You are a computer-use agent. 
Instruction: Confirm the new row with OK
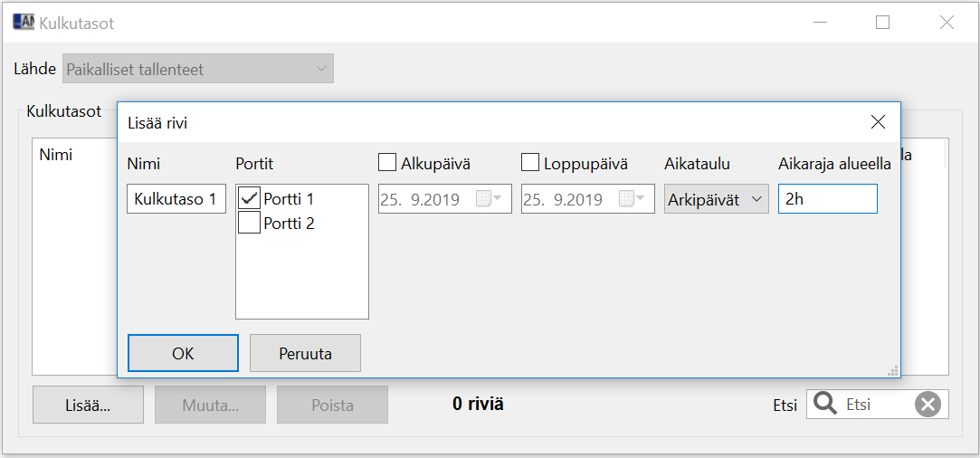pyautogui.click(x=183, y=353)
